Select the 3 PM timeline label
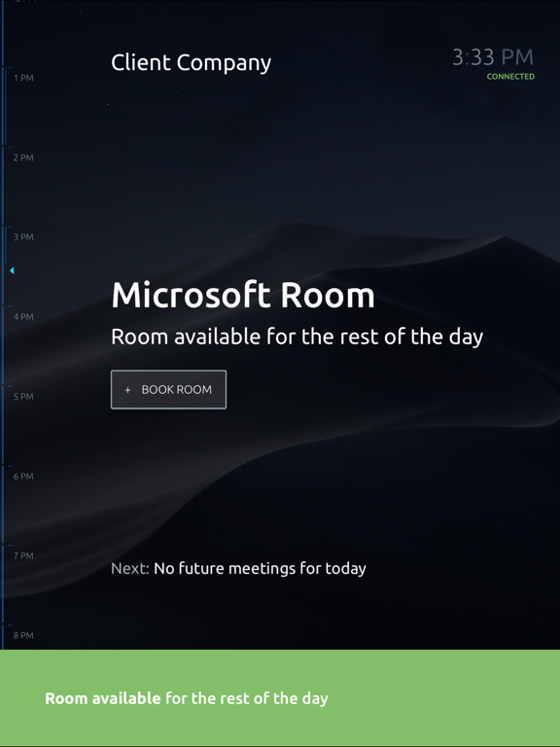Viewport: 560px width, 747px height. (23, 236)
